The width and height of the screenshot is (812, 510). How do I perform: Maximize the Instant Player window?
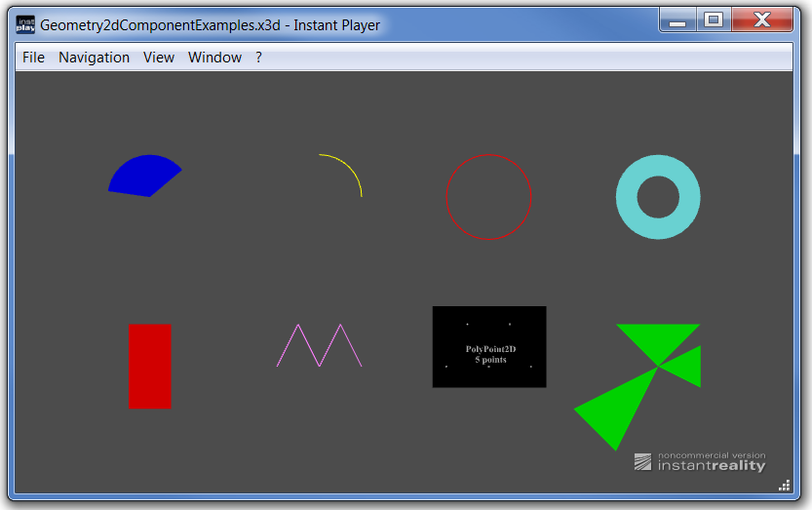[714, 20]
